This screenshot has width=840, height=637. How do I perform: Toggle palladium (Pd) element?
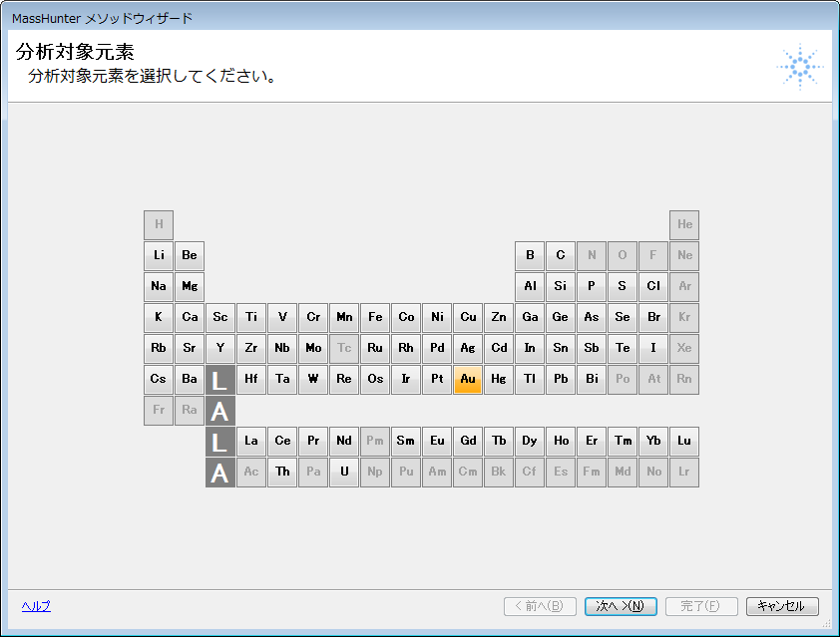(437, 349)
